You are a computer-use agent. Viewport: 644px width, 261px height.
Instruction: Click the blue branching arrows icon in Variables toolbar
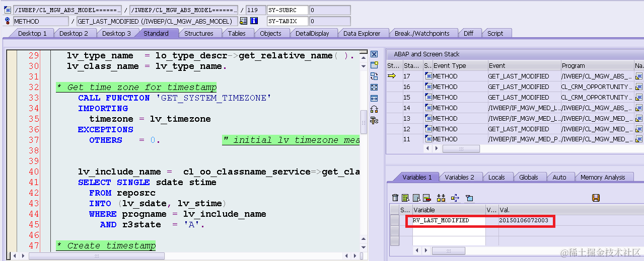point(455,198)
